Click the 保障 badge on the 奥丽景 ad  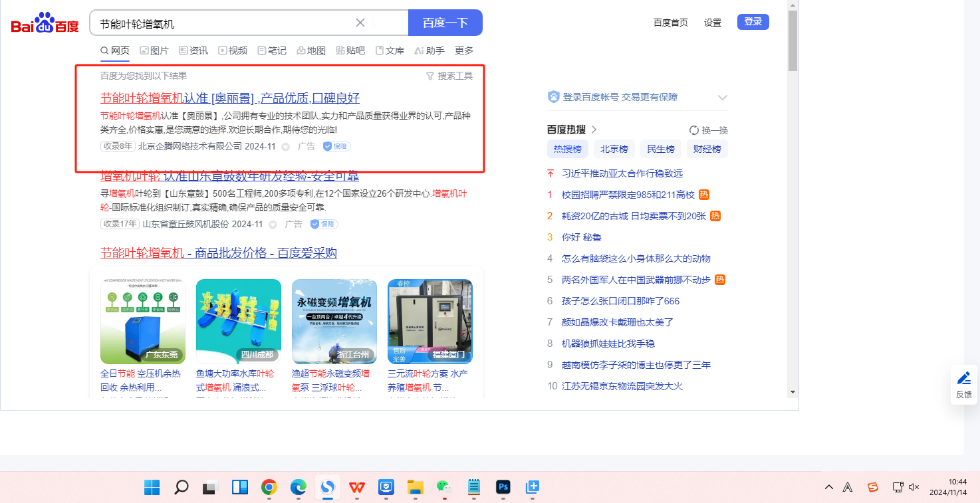[x=336, y=146]
